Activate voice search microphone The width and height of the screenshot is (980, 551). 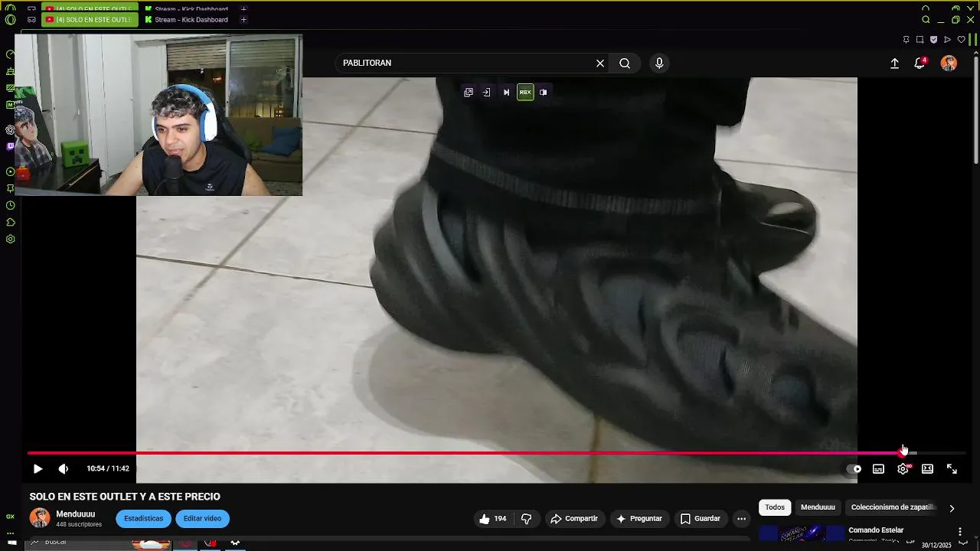pyautogui.click(x=659, y=64)
